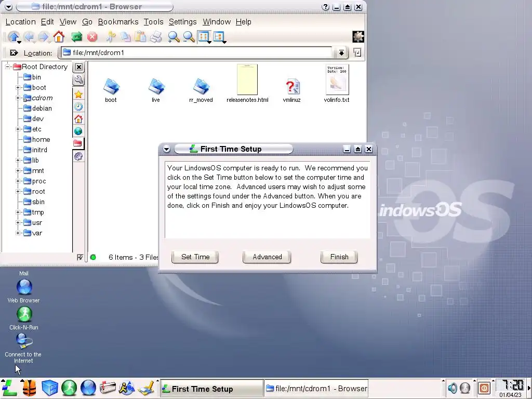Screen dimensions: 532x399
Task: Open the Click-N-Run desktop icon
Action: point(24,318)
